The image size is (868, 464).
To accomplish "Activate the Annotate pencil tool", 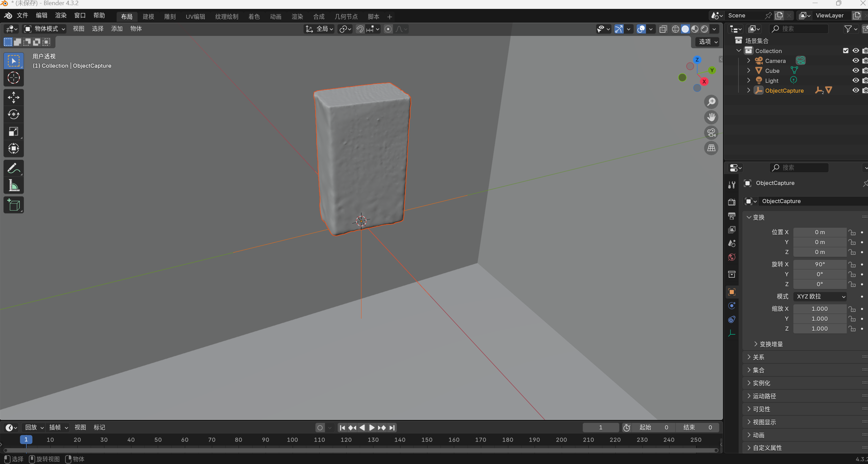I will coord(14,168).
